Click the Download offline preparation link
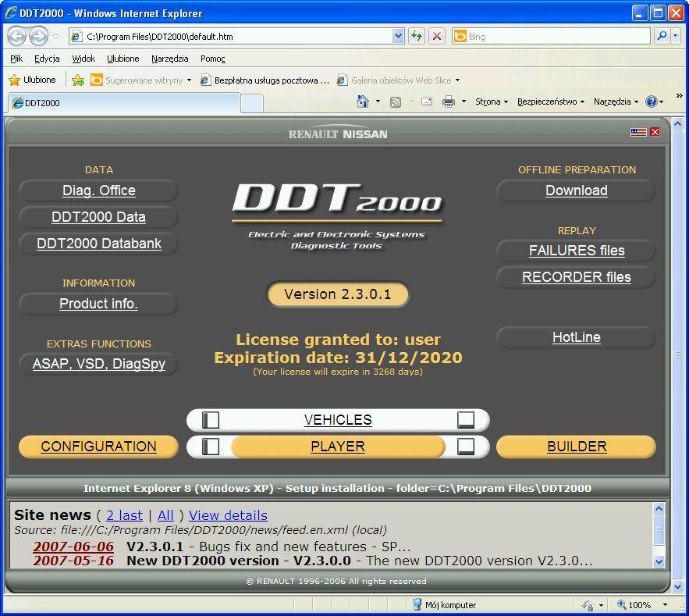689x616 pixels. pyautogui.click(x=577, y=190)
